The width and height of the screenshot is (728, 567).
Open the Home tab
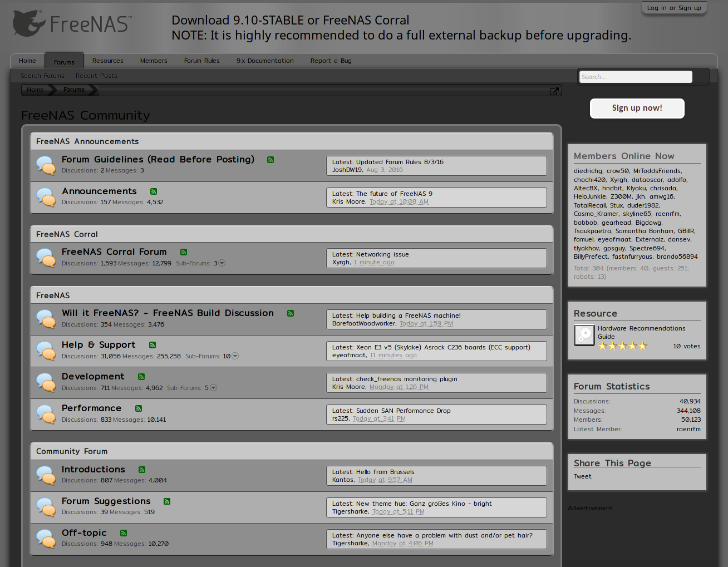[x=27, y=61]
